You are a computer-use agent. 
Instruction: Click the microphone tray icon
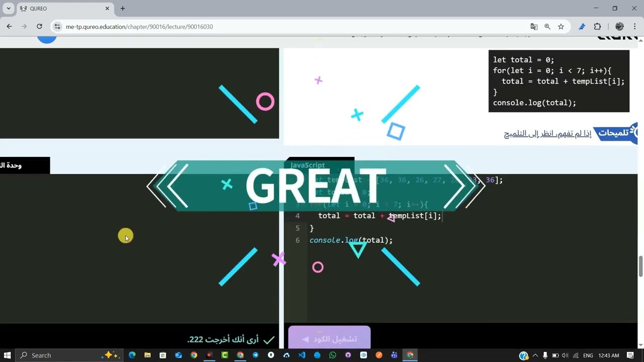pos(545,355)
